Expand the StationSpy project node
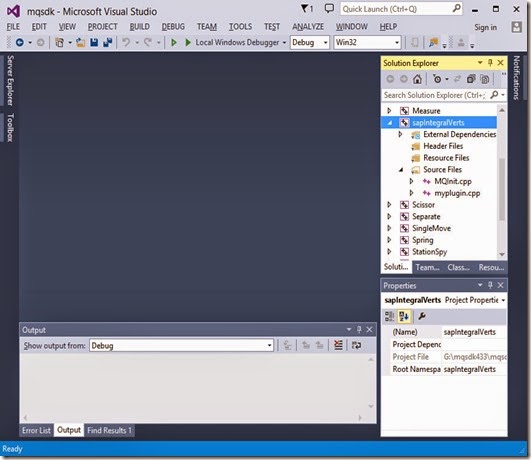This screenshot has width=531, height=460. [389, 251]
